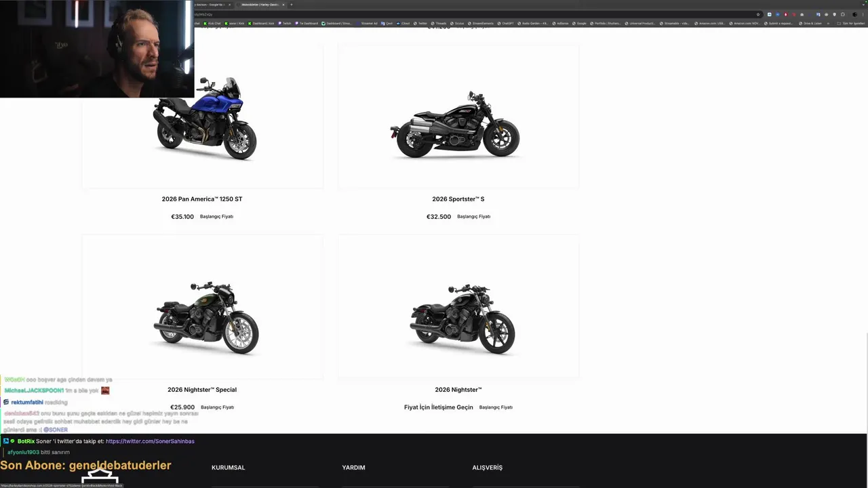868x488 pixels.
Task: Click the streamer webcam overlay
Action: pos(97,49)
